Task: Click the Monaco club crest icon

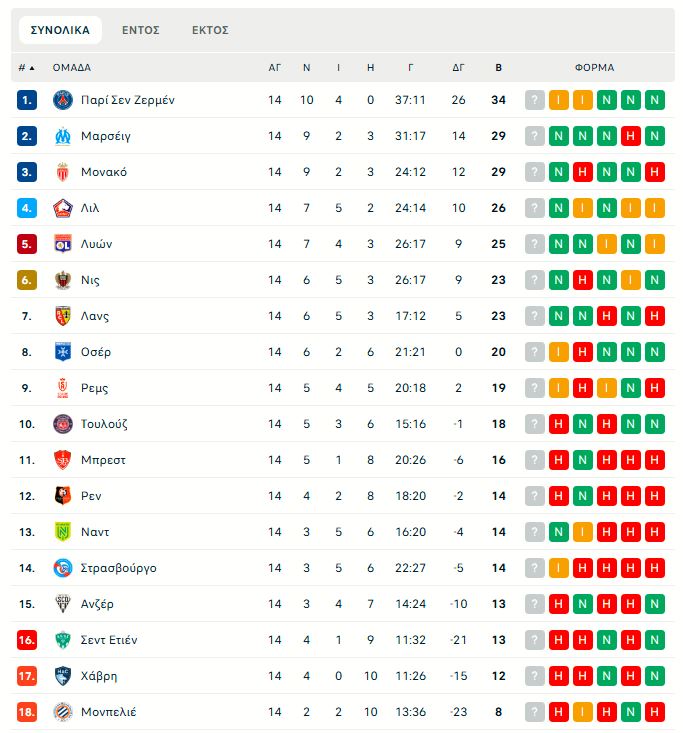Action: (63, 172)
